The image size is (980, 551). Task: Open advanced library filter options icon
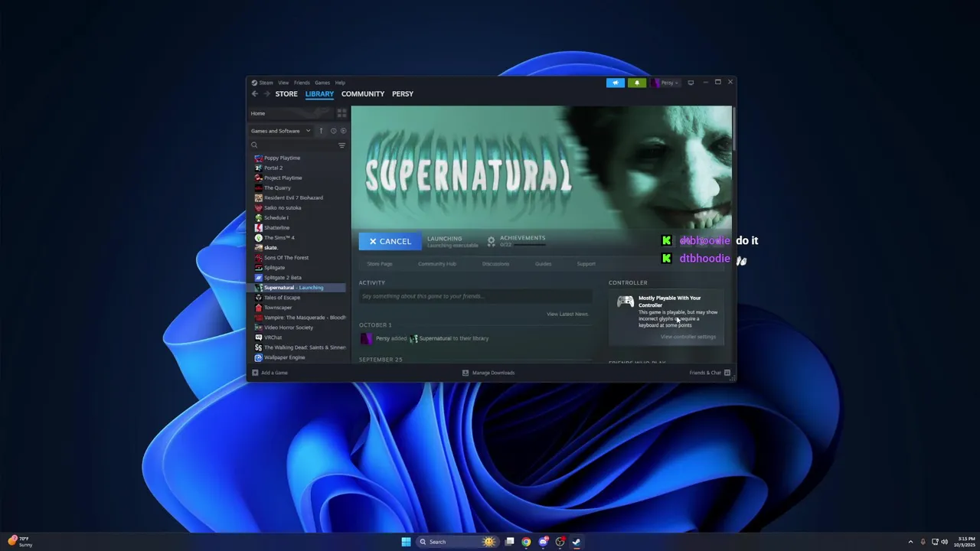(341, 145)
